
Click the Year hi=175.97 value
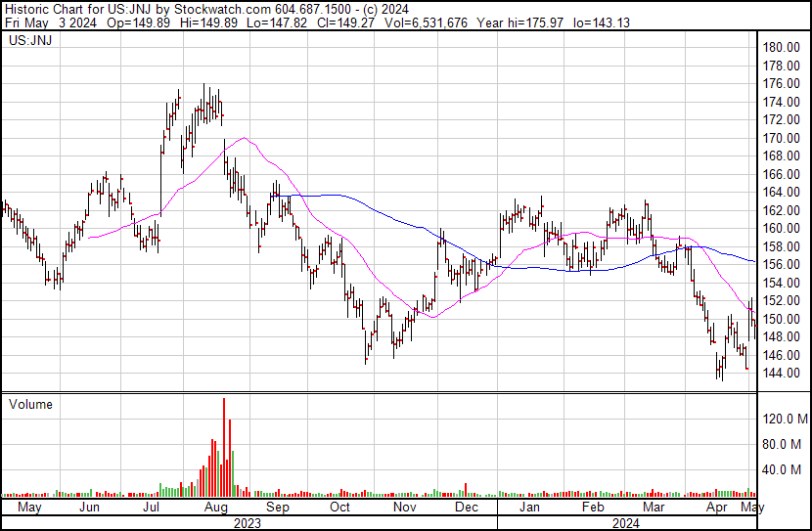519,22
